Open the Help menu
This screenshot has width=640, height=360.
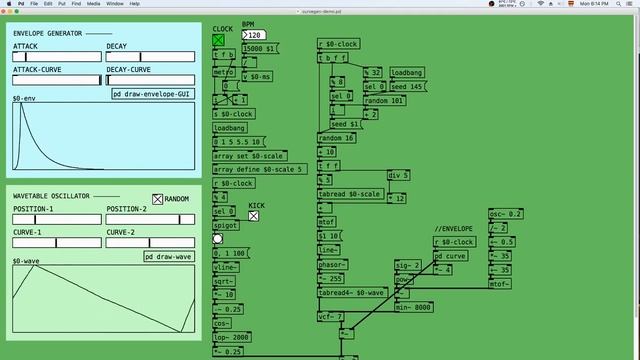(x=134, y=4)
